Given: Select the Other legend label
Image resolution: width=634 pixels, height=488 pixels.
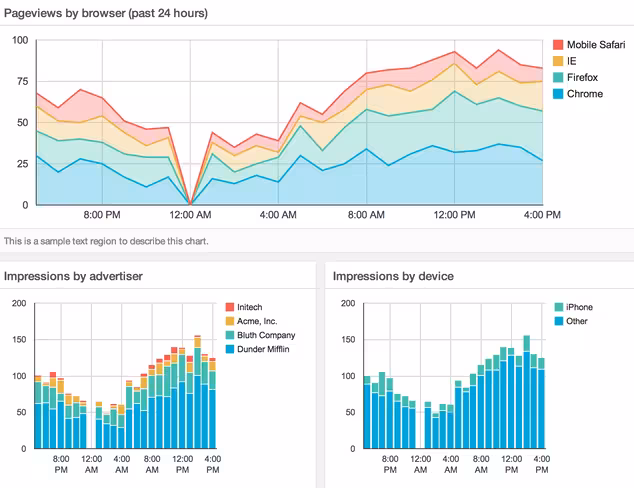Looking at the screenshot, I should pos(577,321).
